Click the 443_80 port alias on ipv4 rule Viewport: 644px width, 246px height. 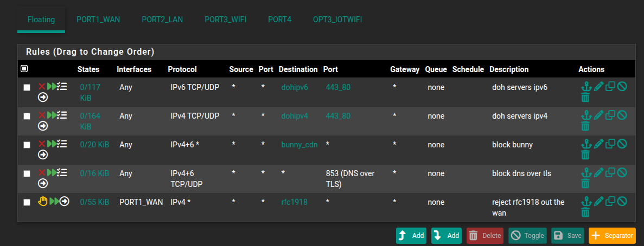click(x=337, y=116)
